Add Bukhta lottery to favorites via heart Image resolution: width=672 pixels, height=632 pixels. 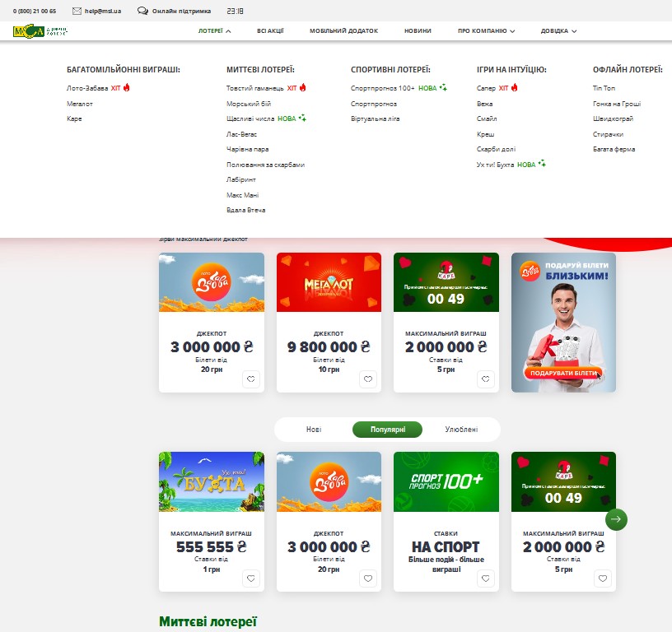click(x=251, y=579)
